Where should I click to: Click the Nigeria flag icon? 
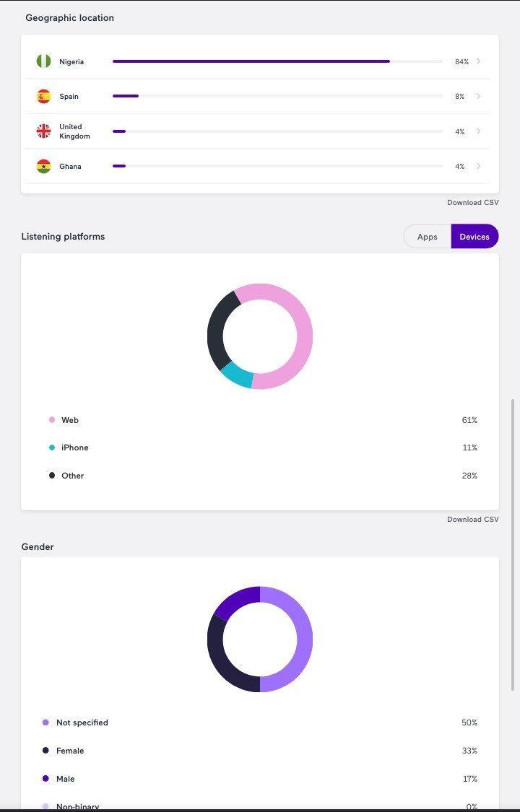(43, 61)
